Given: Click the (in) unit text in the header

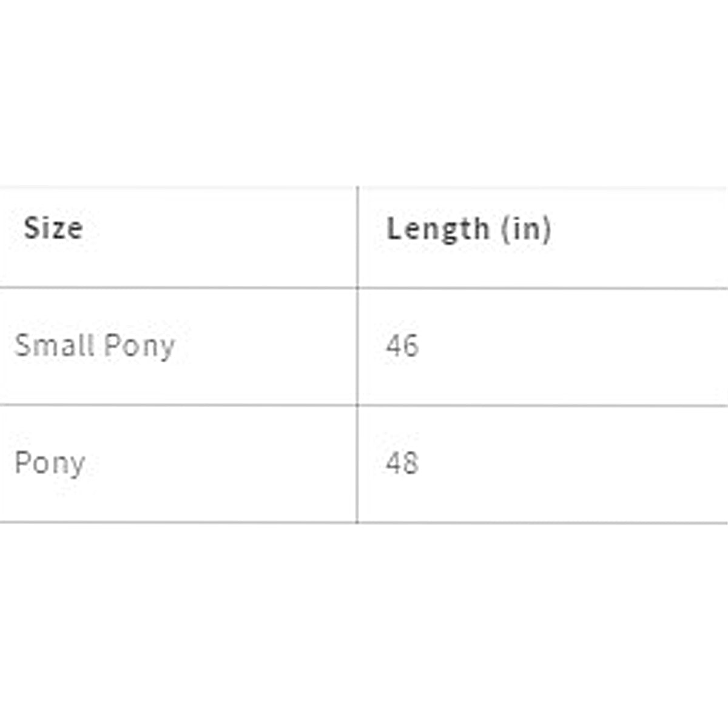Looking at the screenshot, I should click(526, 229).
